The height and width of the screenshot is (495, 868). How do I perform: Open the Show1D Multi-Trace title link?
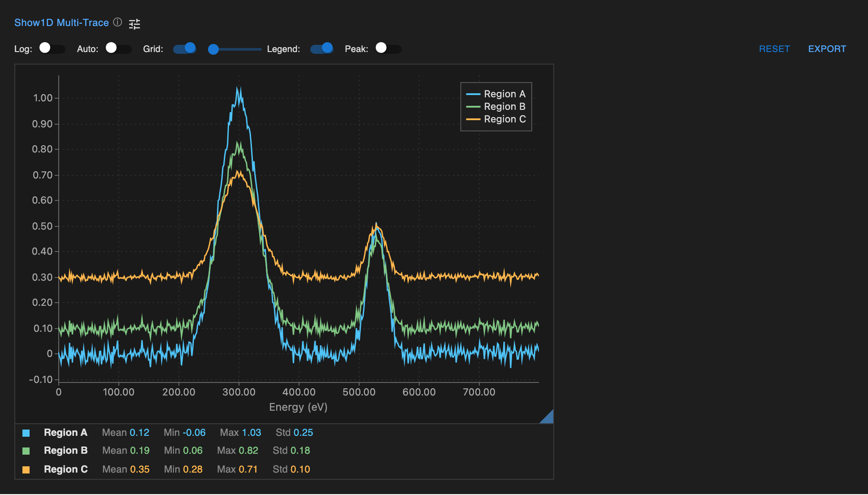pyautogui.click(x=61, y=22)
